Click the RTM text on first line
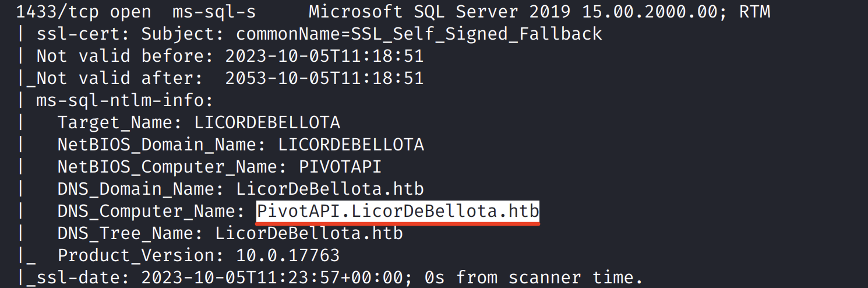The width and height of the screenshot is (868, 288). (x=754, y=12)
